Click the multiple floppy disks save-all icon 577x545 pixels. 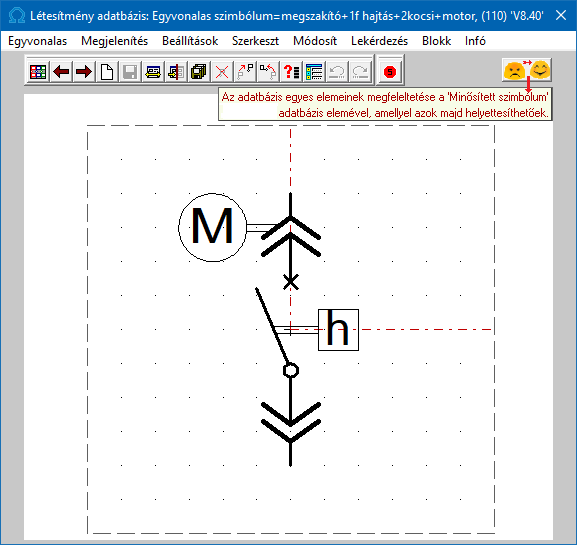(x=199, y=72)
